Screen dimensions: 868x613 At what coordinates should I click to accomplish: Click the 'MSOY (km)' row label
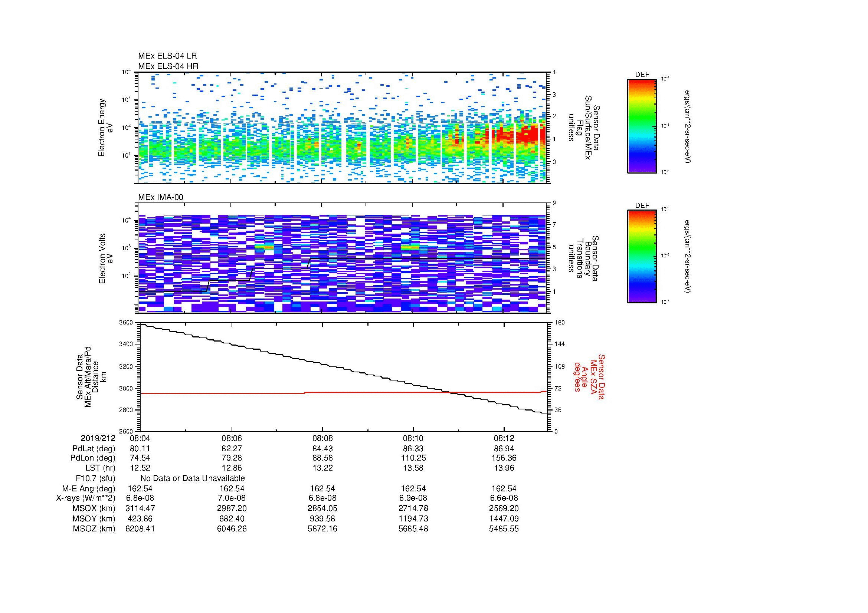coord(94,518)
